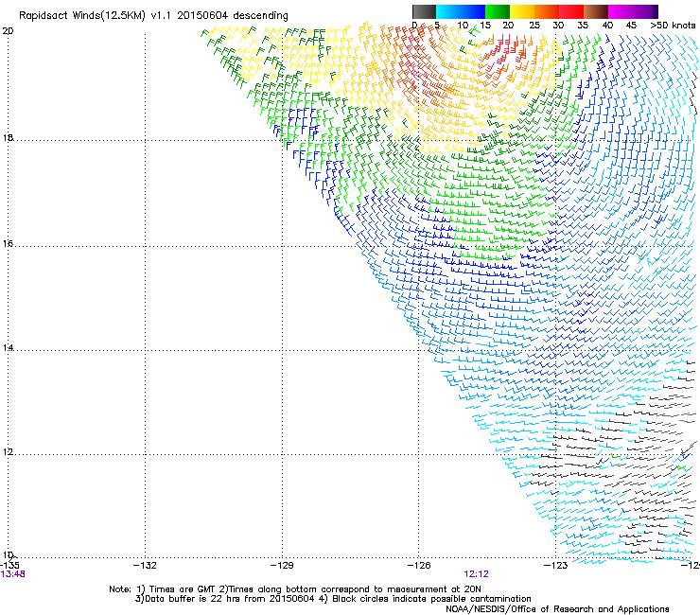Click the gray 0-5 knots legend swatch
The image size is (700, 615).
pyautogui.click(x=424, y=11)
